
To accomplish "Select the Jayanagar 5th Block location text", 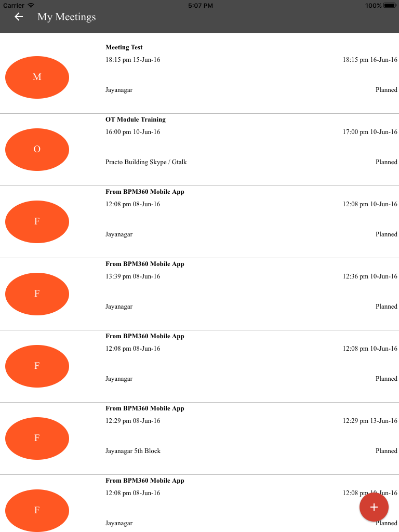I will (133, 451).
